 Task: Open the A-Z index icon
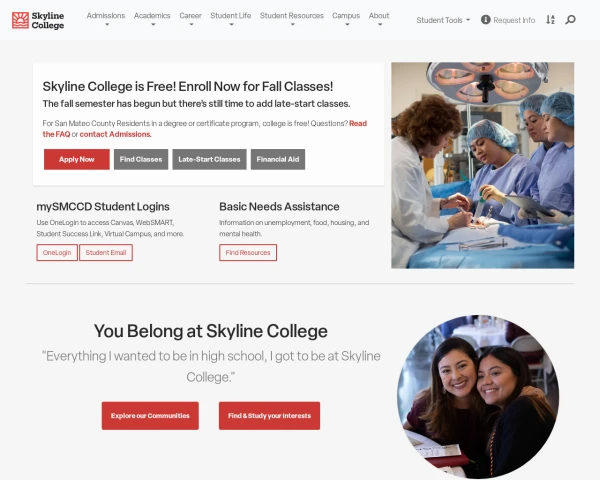[550, 20]
